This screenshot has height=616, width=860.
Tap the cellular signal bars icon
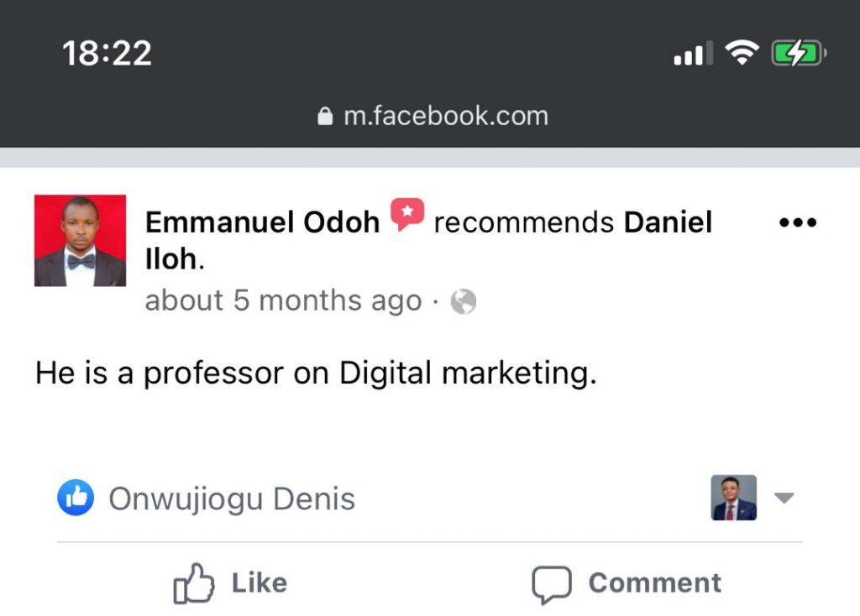[692, 55]
